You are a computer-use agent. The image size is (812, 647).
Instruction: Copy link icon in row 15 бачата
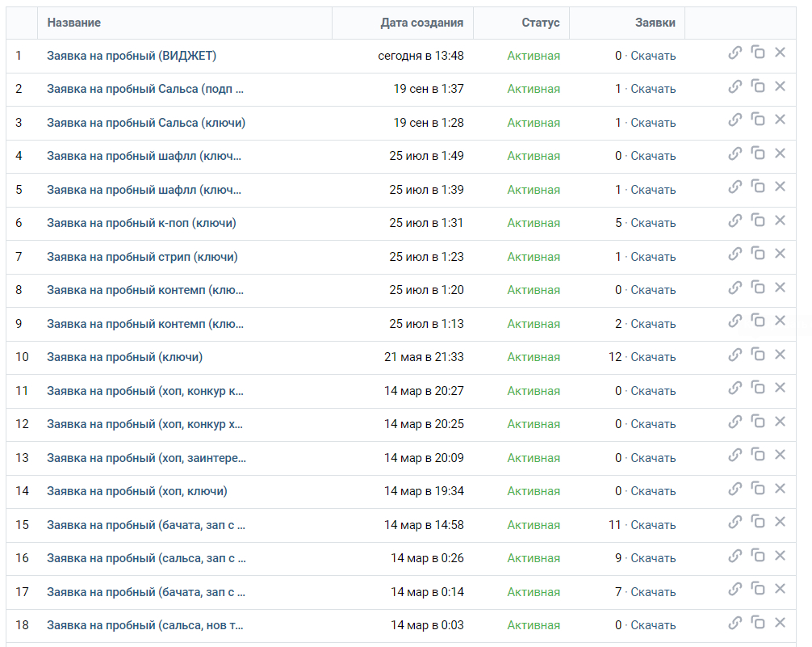coord(735,522)
